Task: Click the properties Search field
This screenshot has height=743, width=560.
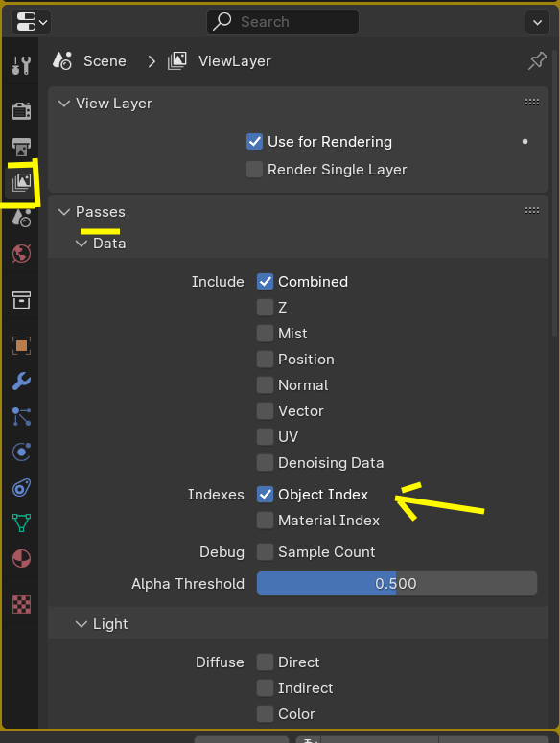Action: 283,22
